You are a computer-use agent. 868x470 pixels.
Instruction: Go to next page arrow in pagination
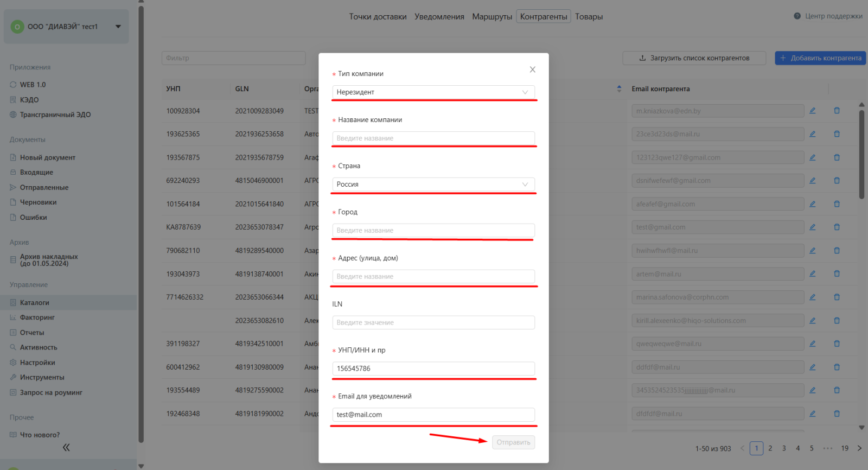click(x=859, y=448)
